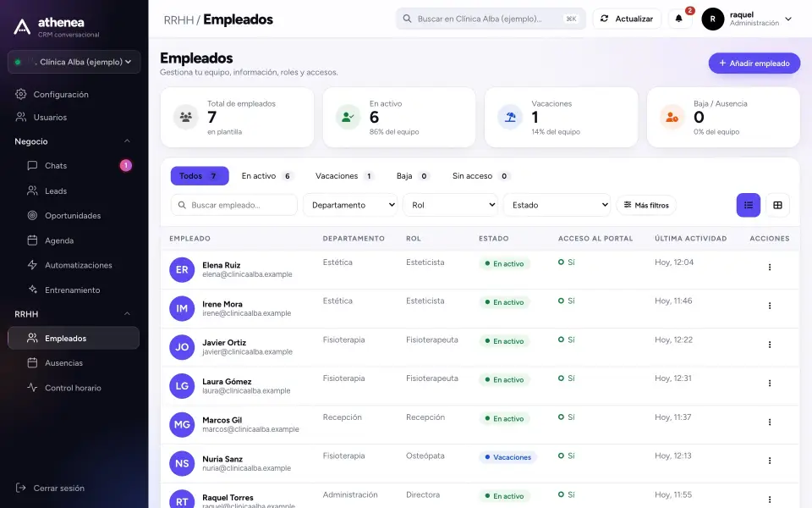Select the Vacaciones 1 tab
Viewport: 812px width, 508px height.
345,176
